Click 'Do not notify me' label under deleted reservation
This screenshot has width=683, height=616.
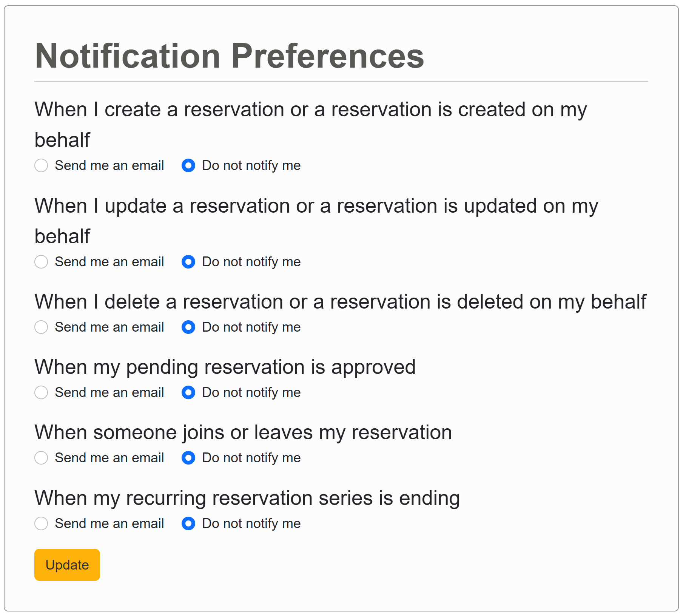pos(251,327)
